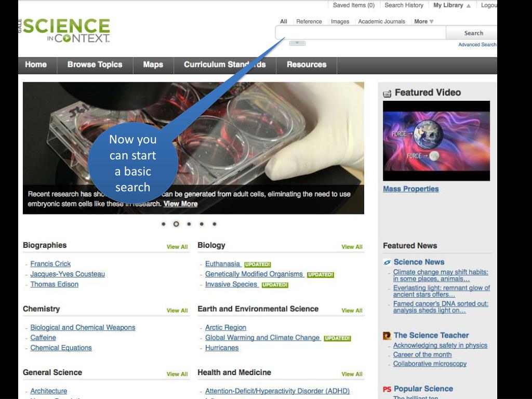Open the Advanced Search link
Screen dimensions: 532x399
click(x=477, y=45)
